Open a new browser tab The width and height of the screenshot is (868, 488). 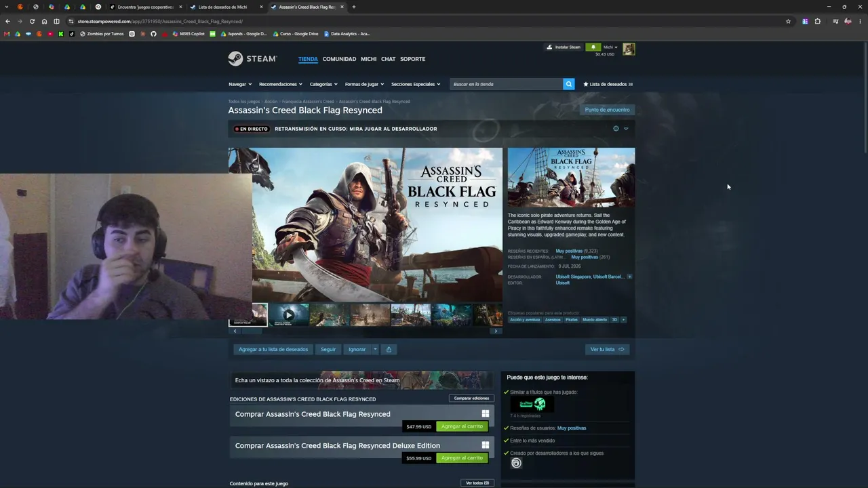(353, 7)
